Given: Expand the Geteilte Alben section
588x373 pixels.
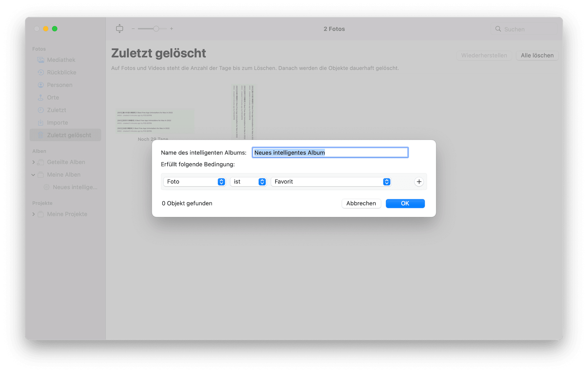Looking at the screenshot, I should pyautogui.click(x=33, y=162).
